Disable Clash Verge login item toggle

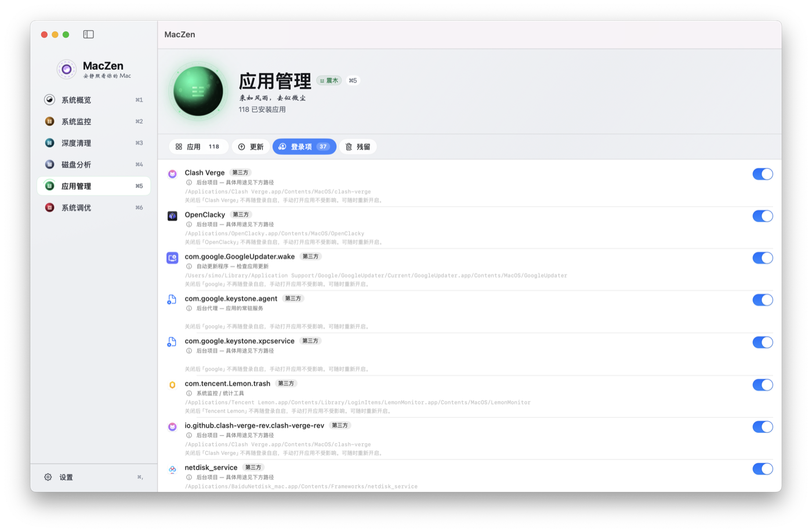coord(763,174)
